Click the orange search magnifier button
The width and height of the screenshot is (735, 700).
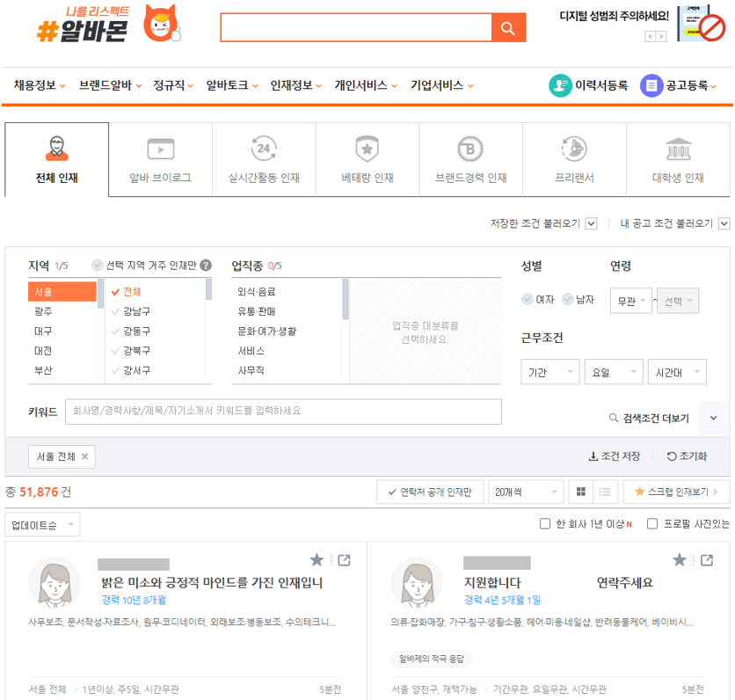pyautogui.click(x=508, y=28)
